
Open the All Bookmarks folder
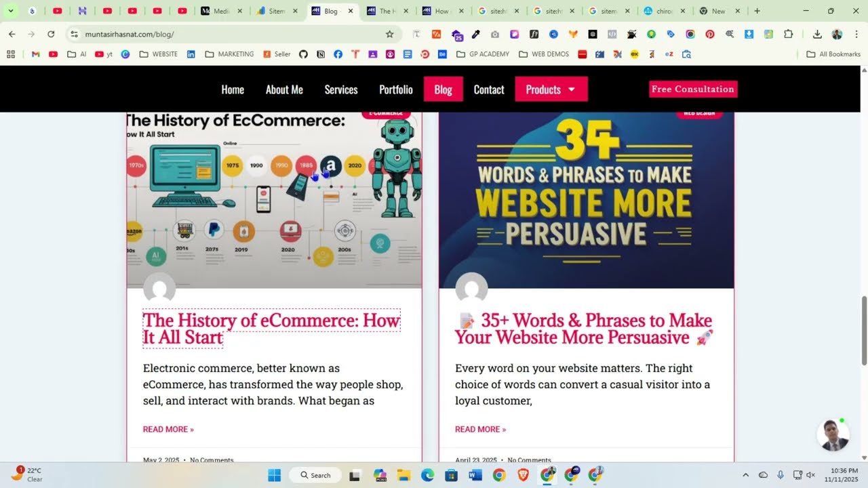pyautogui.click(x=833, y=54)
